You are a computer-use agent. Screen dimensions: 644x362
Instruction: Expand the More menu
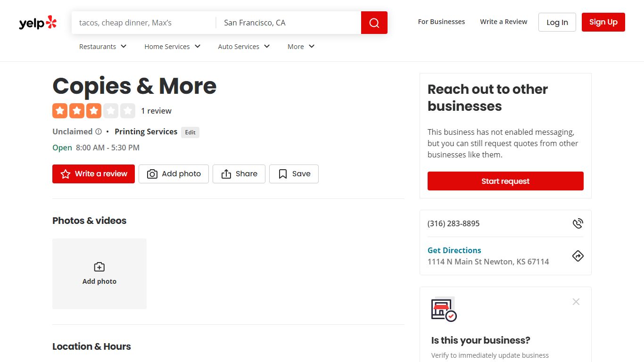point(301,47)
